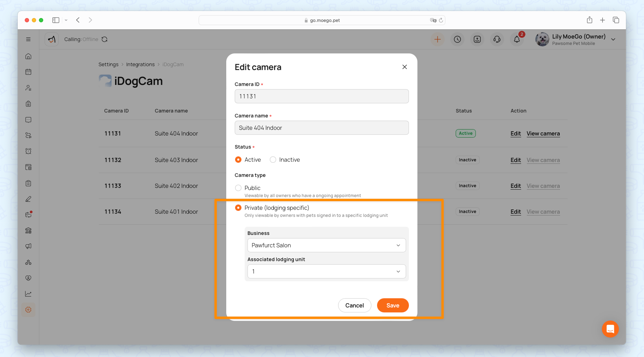
Task: Open the Settings gear icon in the sidebar
Action: (28, 310)
